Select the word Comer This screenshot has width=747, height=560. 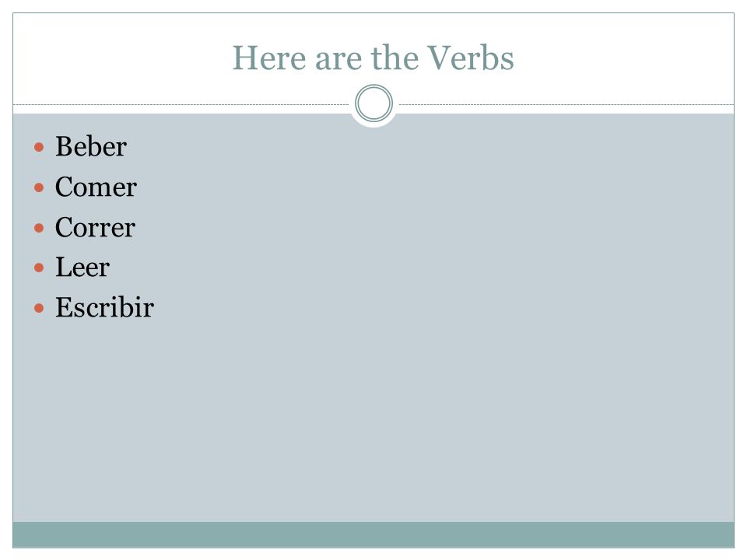click(x=96, y=187)
